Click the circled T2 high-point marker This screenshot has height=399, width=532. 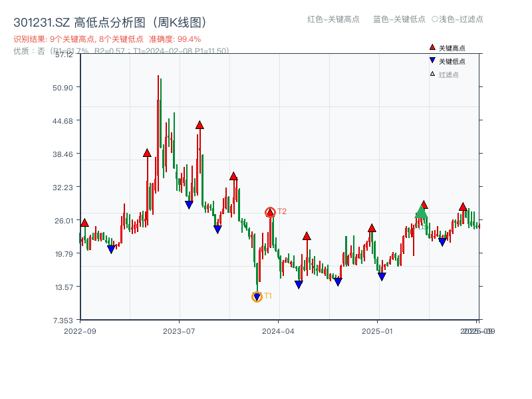coord(271,211)
